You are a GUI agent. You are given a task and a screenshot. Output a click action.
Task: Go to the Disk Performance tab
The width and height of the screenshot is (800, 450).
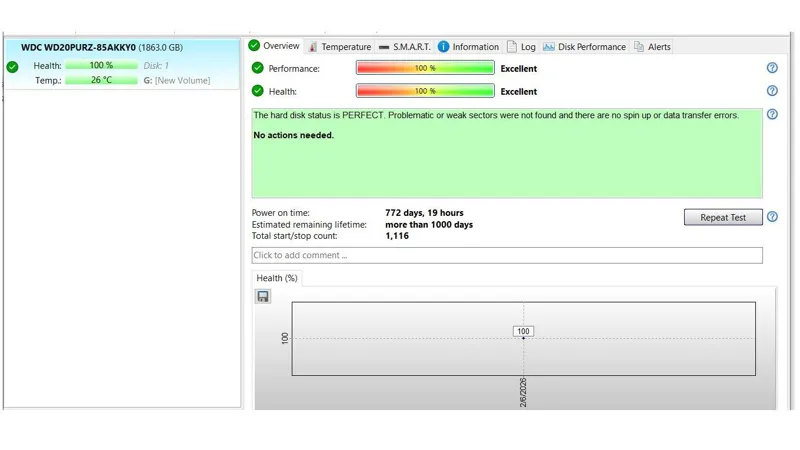click(584, 47)
